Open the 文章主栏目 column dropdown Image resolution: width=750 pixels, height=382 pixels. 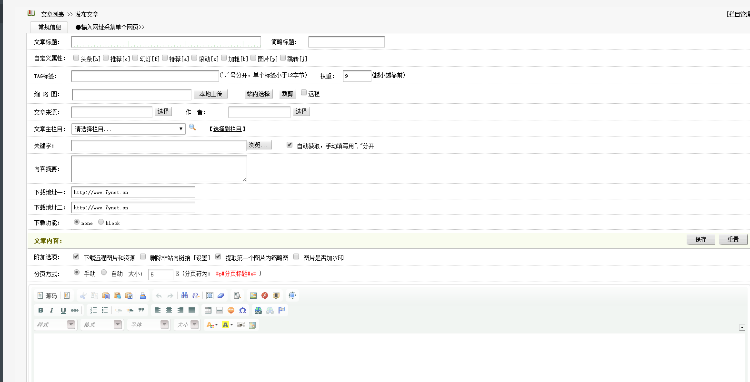(x=128, y=129)
